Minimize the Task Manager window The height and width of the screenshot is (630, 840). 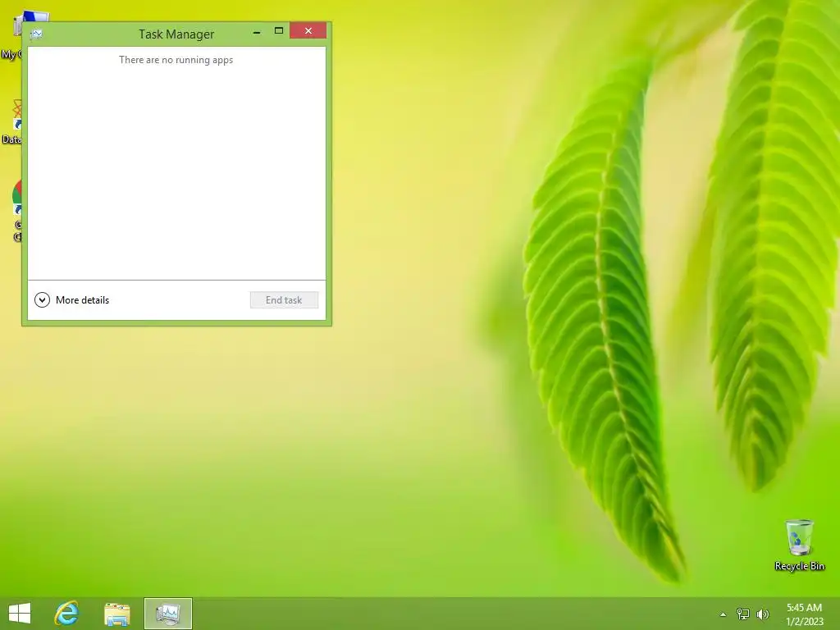[x=257, y=31]
